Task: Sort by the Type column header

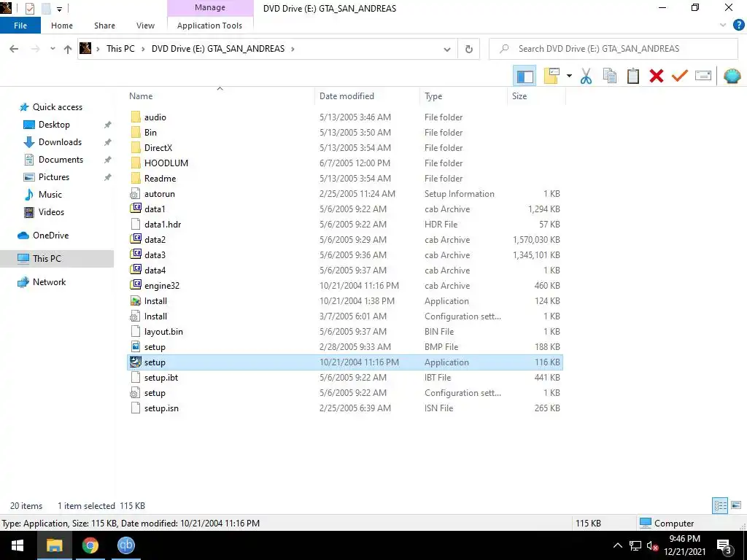Action: 433,96
